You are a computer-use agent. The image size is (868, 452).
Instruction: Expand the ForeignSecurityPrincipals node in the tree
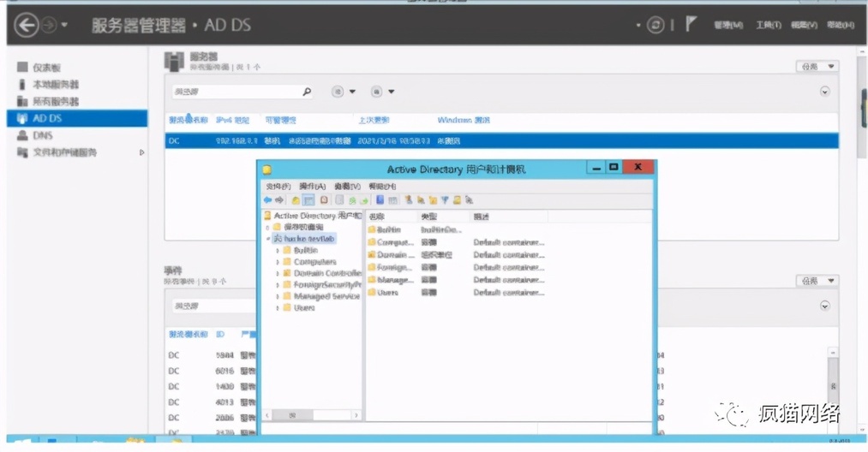[x=278, y=285]
